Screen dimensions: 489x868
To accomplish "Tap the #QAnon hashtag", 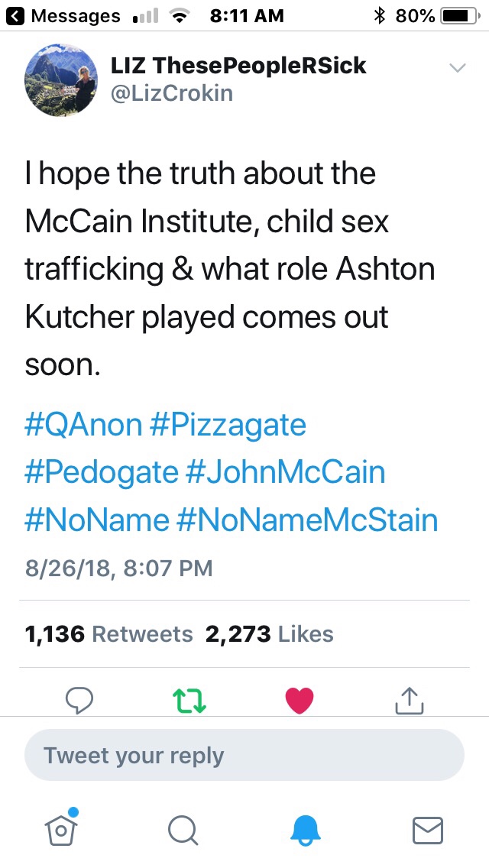I will [83, 425].
